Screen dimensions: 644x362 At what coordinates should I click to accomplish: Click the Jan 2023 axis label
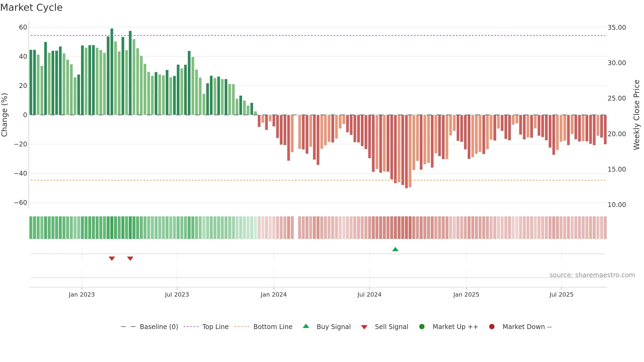pyautogui.click(x=82, y=295)
